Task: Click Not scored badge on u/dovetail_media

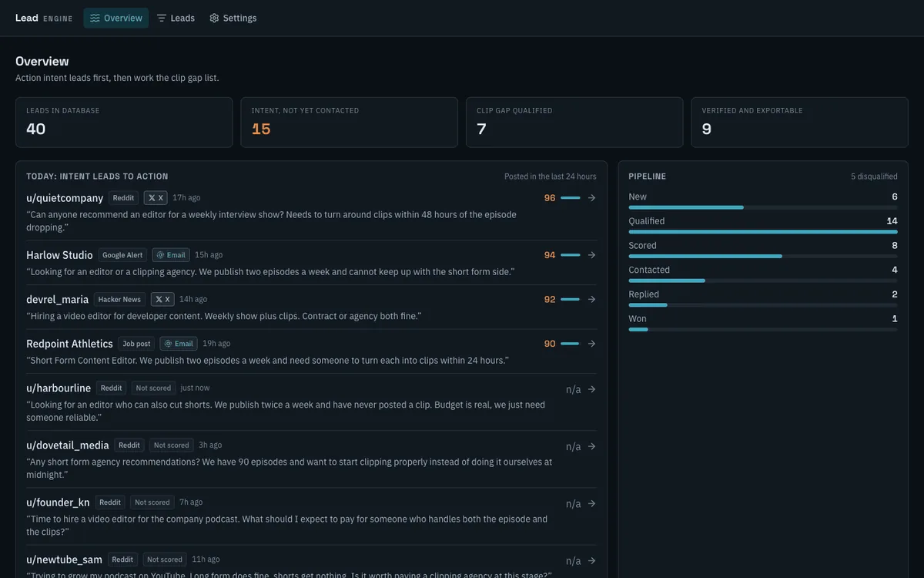Action: click(171, 445)
